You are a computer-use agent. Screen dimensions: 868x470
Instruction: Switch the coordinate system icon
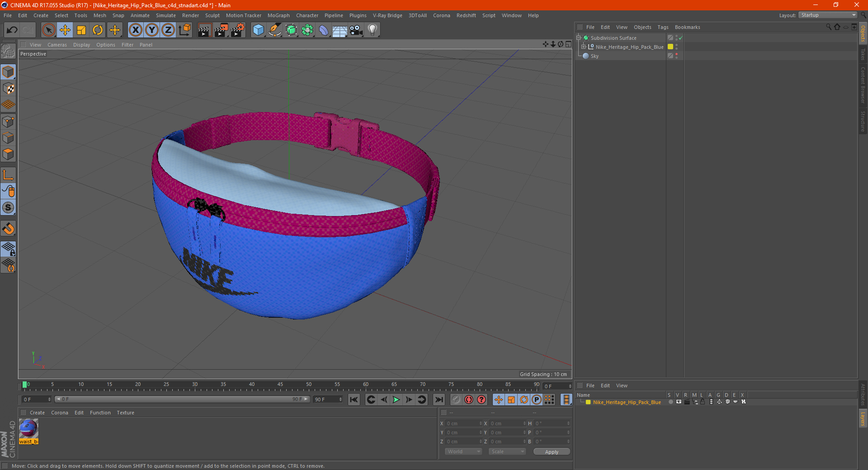click(185, 30)
